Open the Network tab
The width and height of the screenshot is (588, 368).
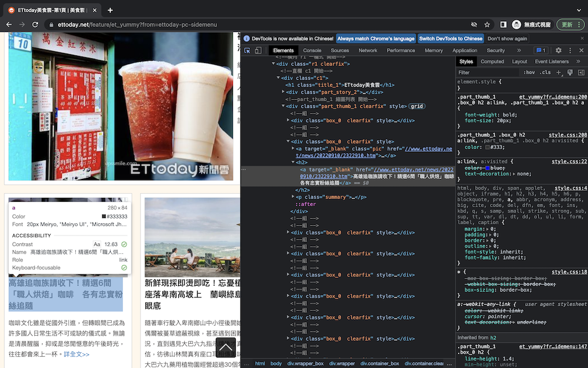pos(368,50)
